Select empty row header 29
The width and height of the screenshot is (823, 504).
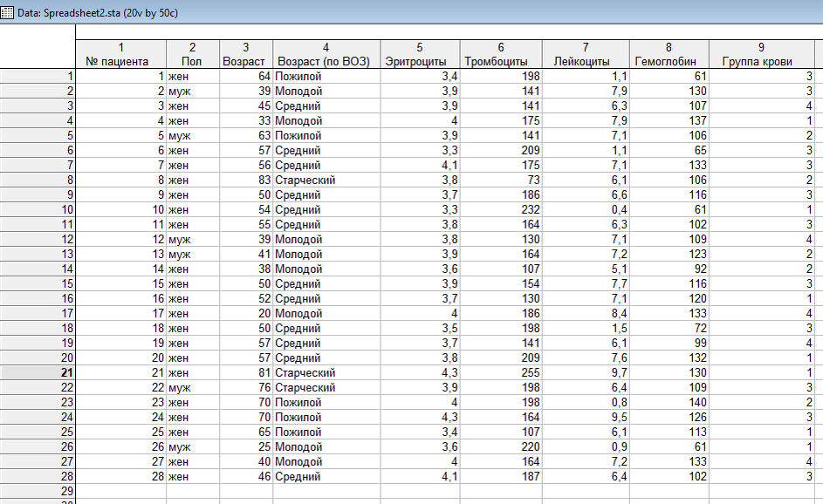[x=38, y=491]
